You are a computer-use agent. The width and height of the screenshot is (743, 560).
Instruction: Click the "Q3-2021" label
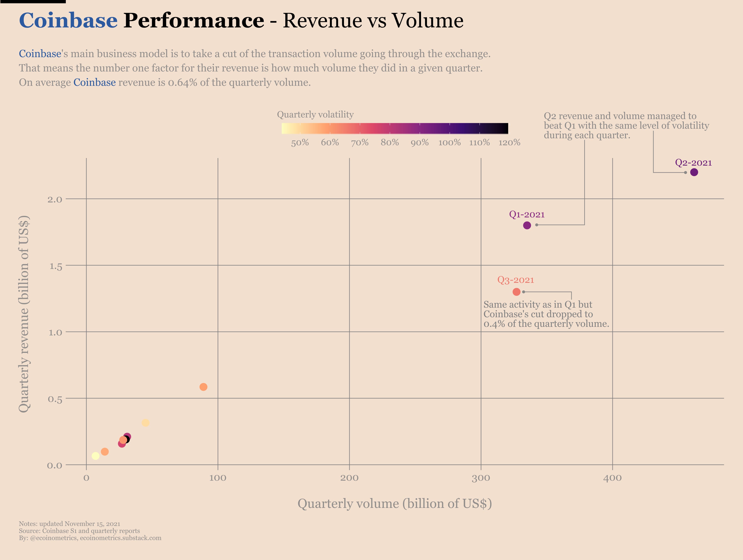tap(516, 280)
